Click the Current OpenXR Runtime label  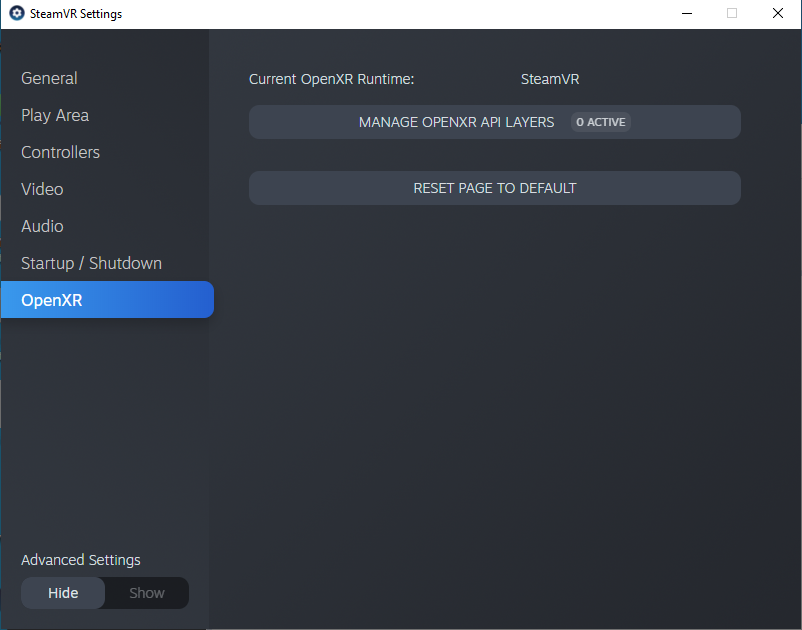coord(331,79)
